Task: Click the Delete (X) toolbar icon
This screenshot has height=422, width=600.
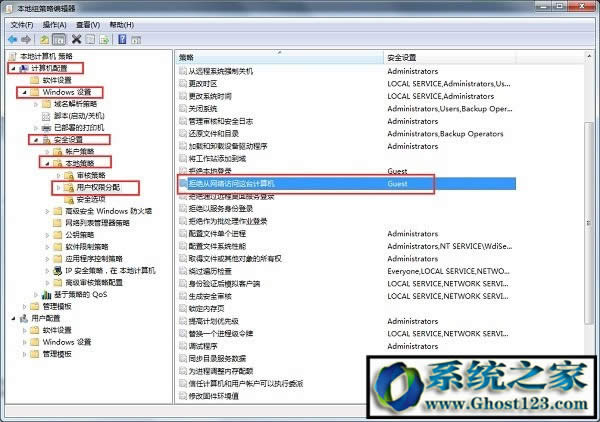Action: (x=77, y=39)
